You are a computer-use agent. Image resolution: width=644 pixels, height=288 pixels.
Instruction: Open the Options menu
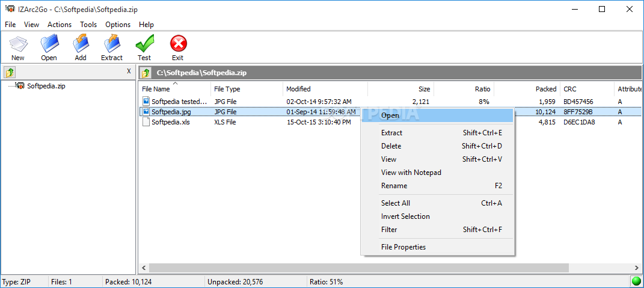point(118,25)
